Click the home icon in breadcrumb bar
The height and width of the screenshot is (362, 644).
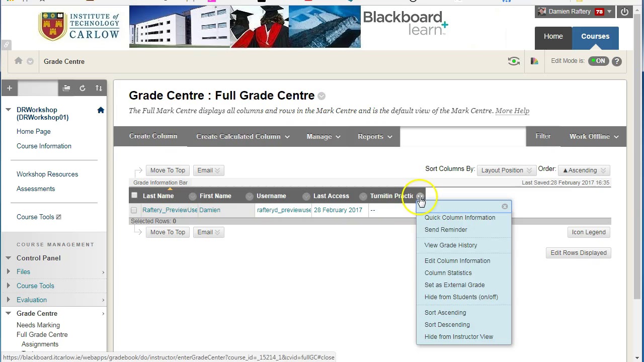[x=19, y=61]
